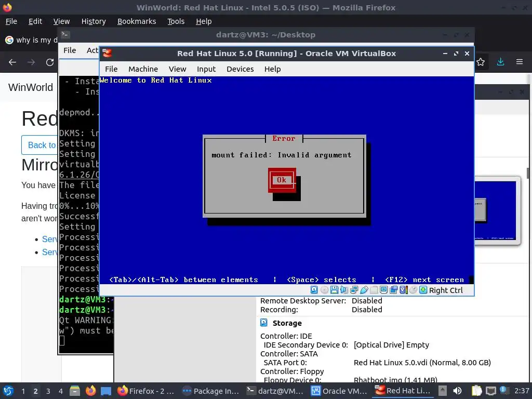Click the display indicator in VirtualBox status bar
The height and width of the screenshot is (399, 532).
383,290
